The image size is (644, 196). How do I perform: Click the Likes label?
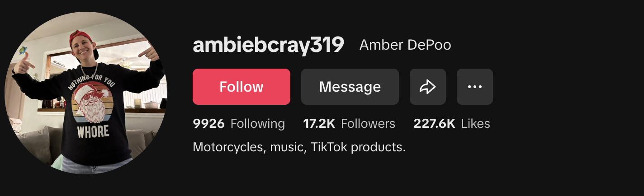[476, 124]
